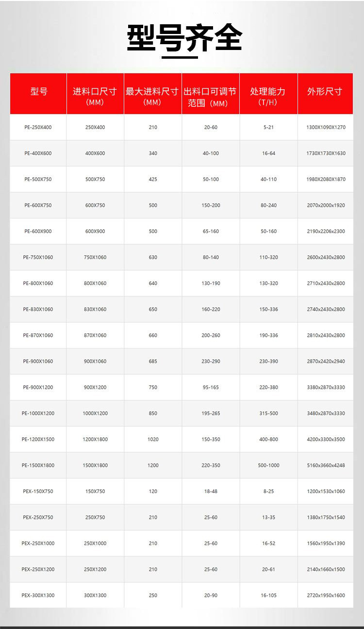Click the 处理能力 column header
The image size is (364, 629).
268,96
